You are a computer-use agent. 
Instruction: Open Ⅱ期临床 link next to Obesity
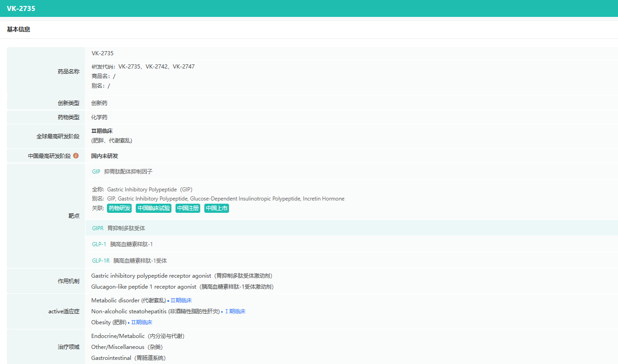(x=142, y=322)
